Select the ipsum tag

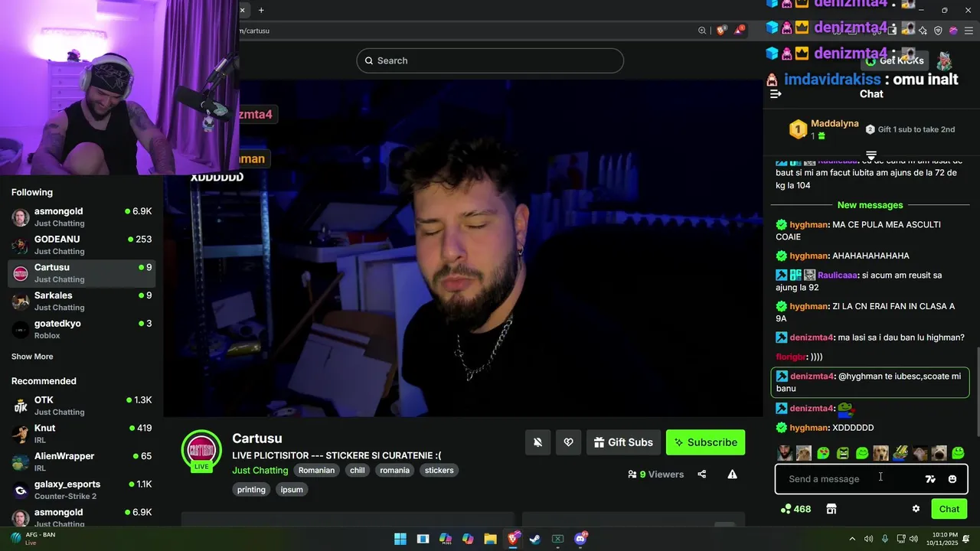click(292, 490)
